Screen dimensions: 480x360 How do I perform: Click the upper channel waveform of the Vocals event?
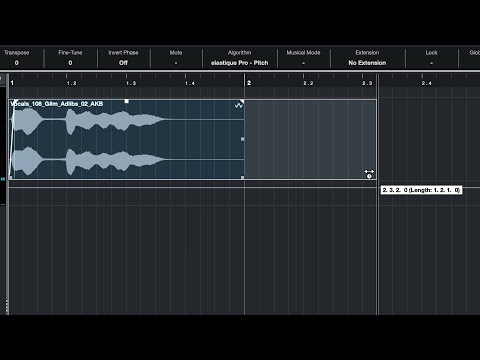(88, 120)
